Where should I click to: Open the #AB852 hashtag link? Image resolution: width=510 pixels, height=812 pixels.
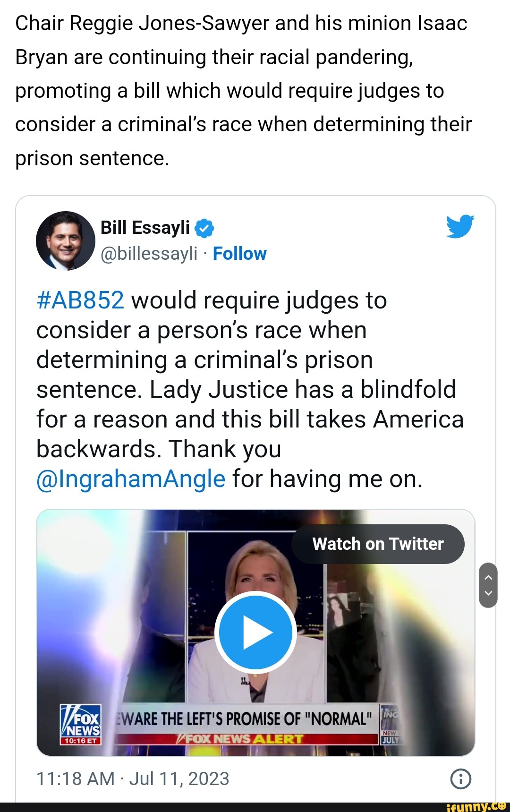(80, 300)
